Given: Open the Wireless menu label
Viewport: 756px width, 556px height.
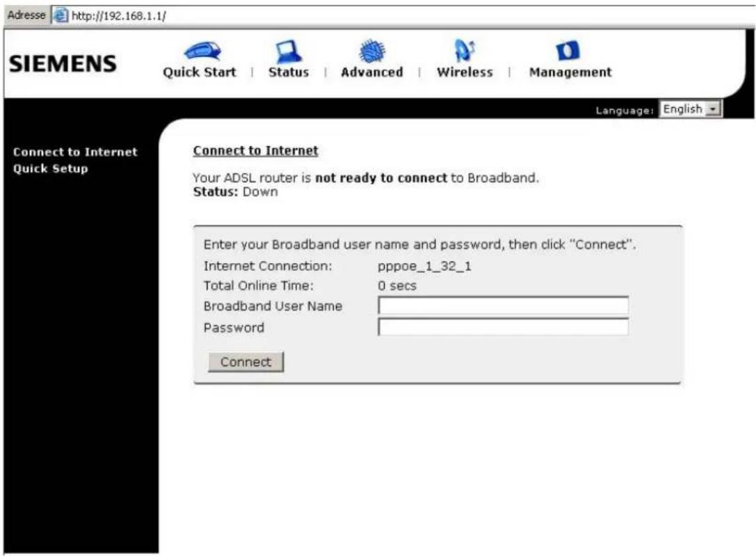Looking at the screenshot, I should click(465, 72).
